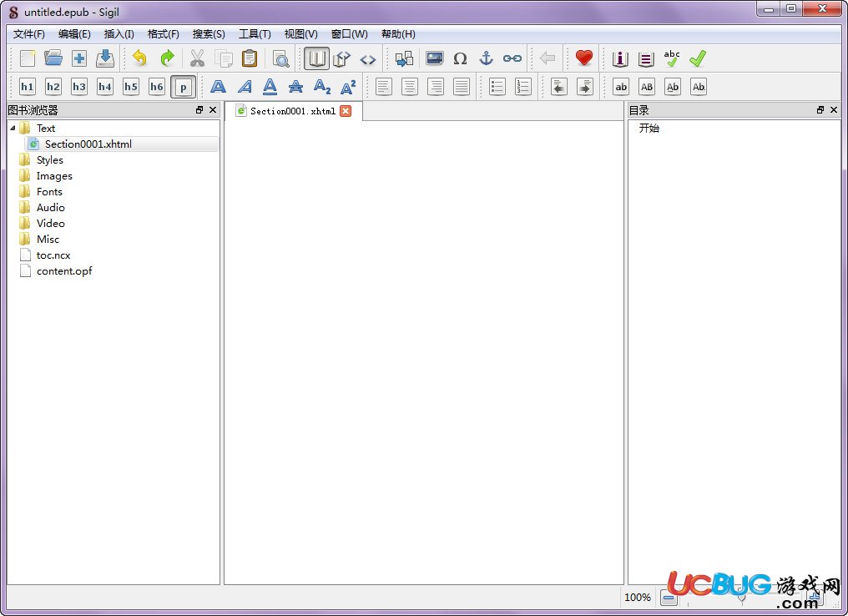
Task: Click the Split at cursor icon
Action: pos(404,58)
